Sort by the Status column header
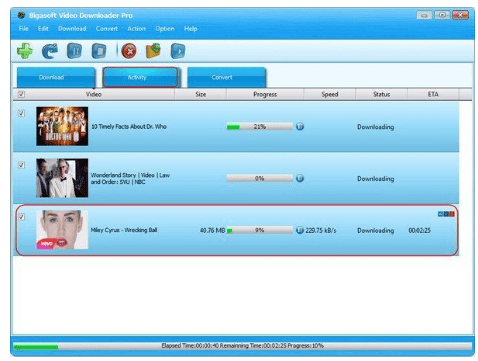Screen dimensions: 478x361 [382, 94]
